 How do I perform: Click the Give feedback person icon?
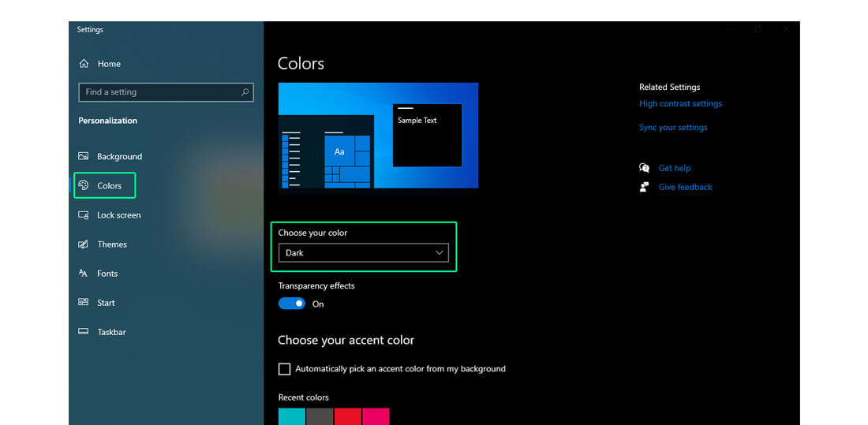click(644, 187)
